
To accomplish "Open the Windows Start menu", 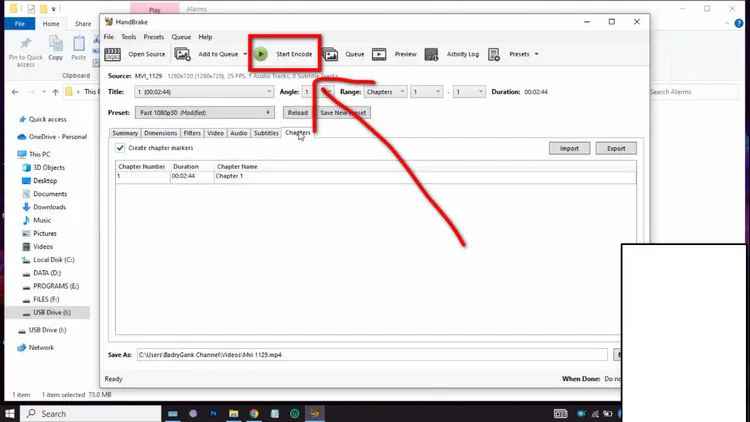I will (x=10, y=413).
